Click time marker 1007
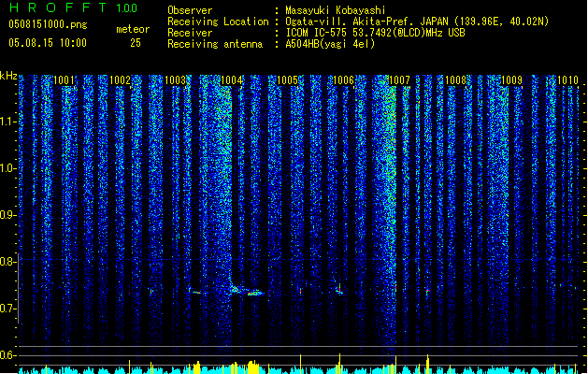 click(x=399, y=80)
